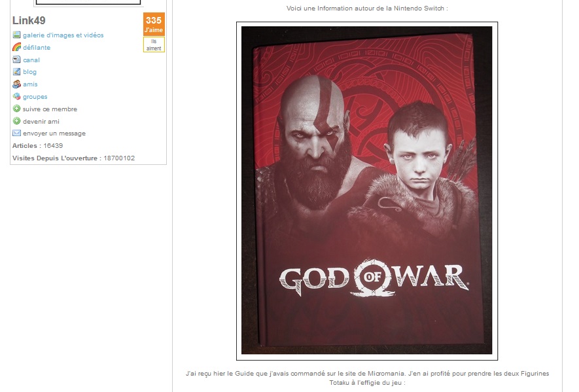Click suivre ce membre
This screenshot has height=392, width=579.
pos(50,109)
